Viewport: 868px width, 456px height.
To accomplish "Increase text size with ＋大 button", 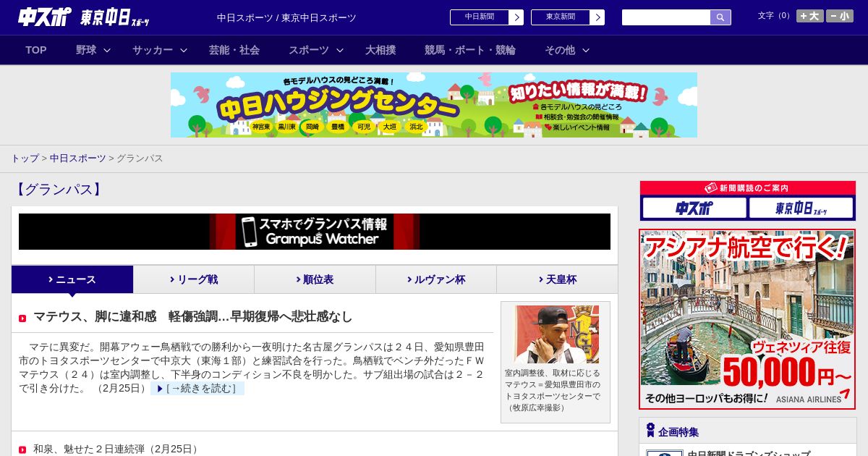I will coord(810,16).
